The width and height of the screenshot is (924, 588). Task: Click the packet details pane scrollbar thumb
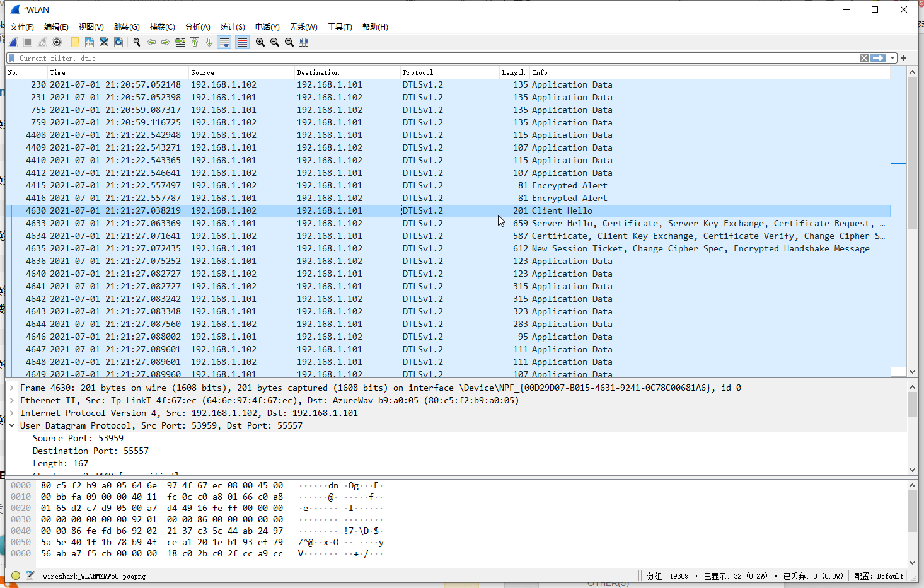[912, 405]
